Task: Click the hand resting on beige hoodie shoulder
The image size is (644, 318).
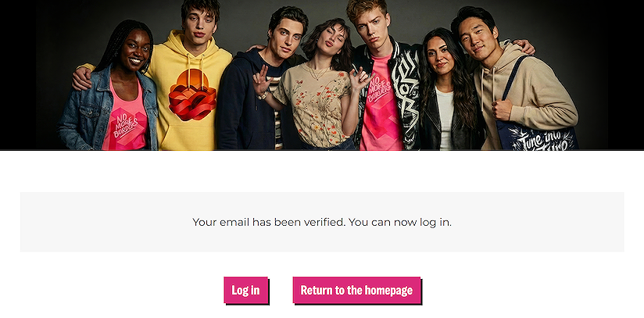Action: tap(522, 46)
